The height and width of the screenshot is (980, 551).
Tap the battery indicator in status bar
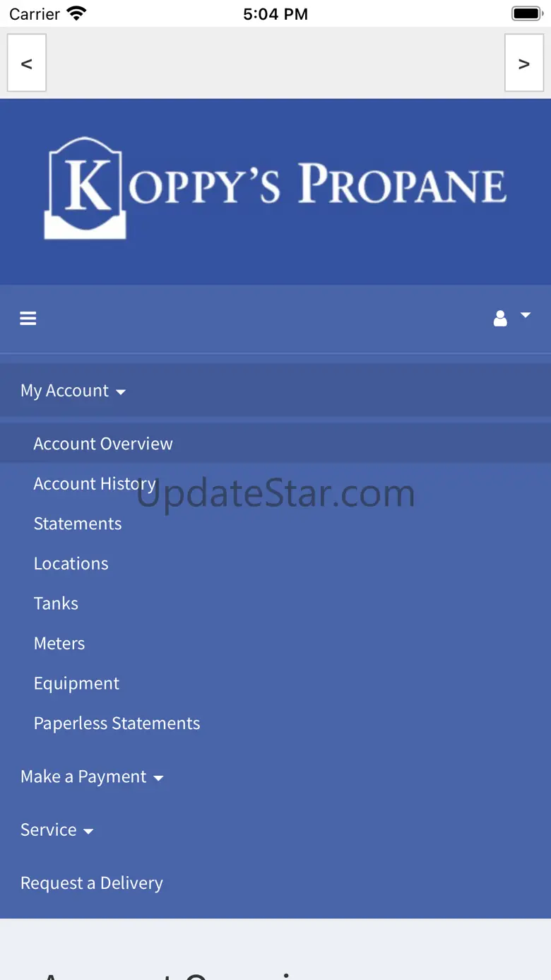click(x=527, y=14)
